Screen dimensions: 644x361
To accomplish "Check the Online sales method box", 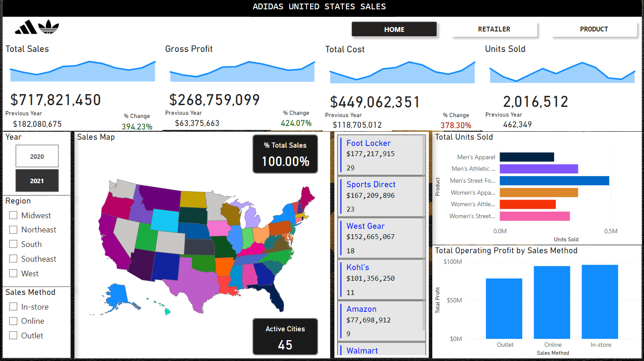I will coord(13,321).
